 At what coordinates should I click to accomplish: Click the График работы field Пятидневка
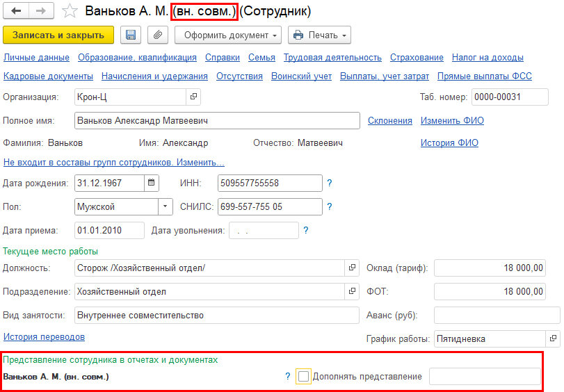click(x=490, y=338)
